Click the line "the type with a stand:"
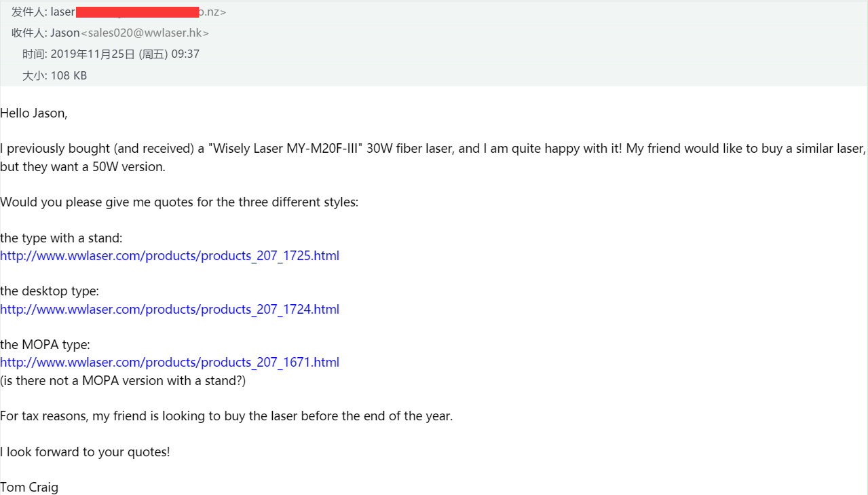Viewport: 868px width, 495px height. coord(61,238)
